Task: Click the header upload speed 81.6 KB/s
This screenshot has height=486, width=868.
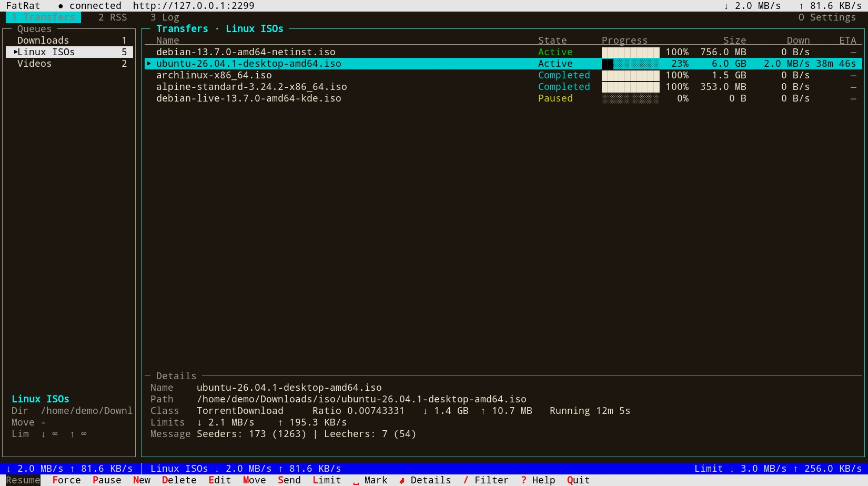Action: (x=830, y=6)
